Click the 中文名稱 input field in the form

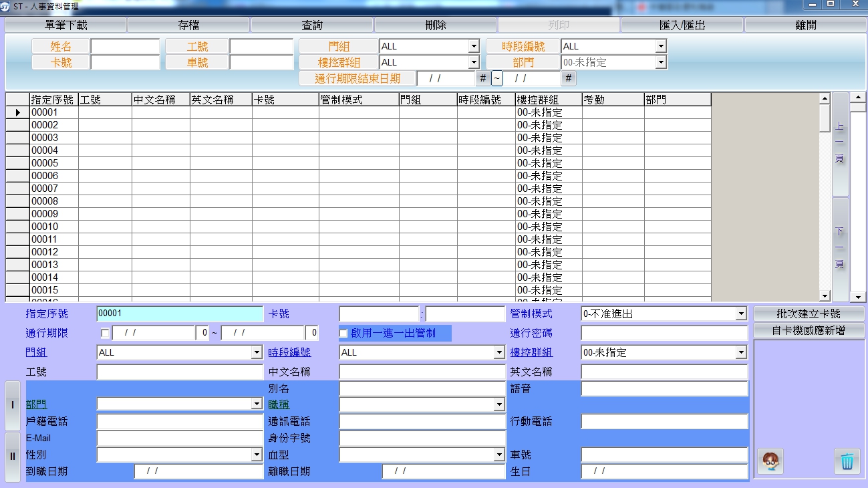[422, 372]
